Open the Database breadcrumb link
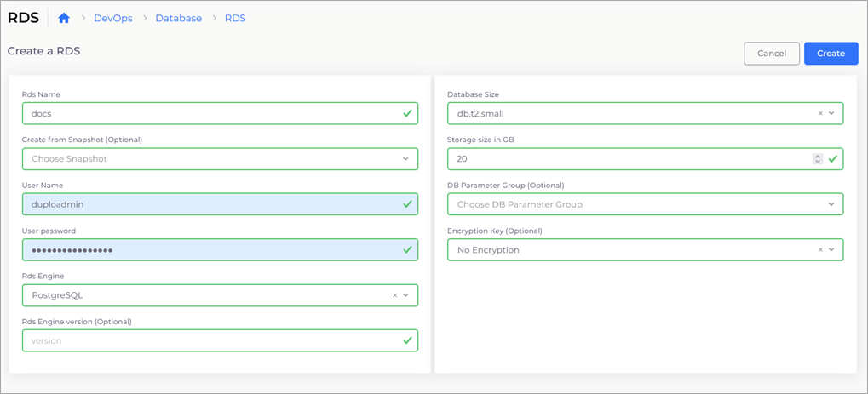 click(x=178, y=18)
